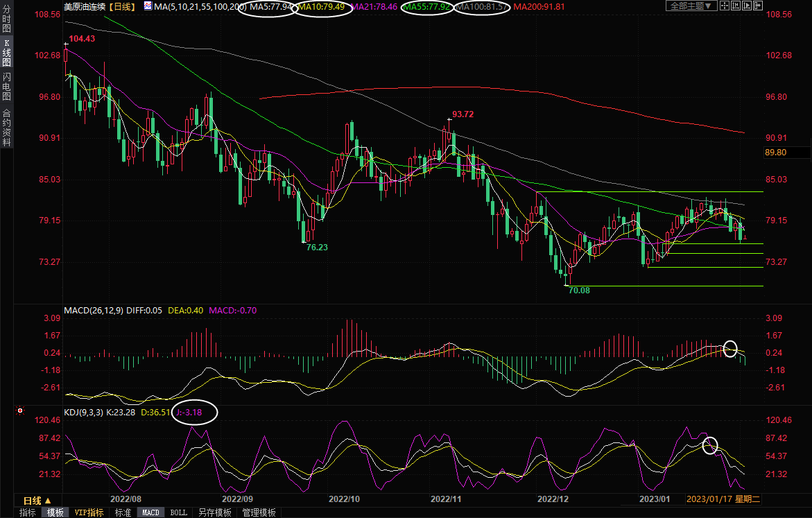812x518 pixels.
Task: Click the VIP指标 tab
Action: [89, 512]
